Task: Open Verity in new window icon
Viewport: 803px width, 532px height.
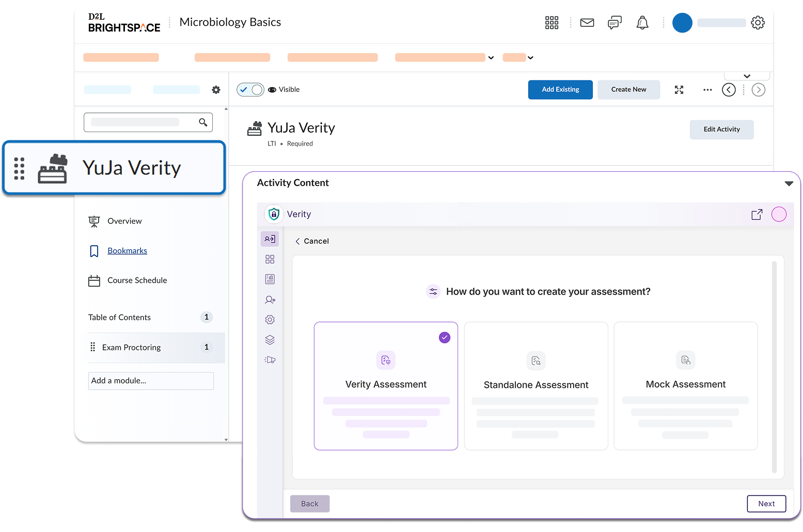Action: pos(757,214)
